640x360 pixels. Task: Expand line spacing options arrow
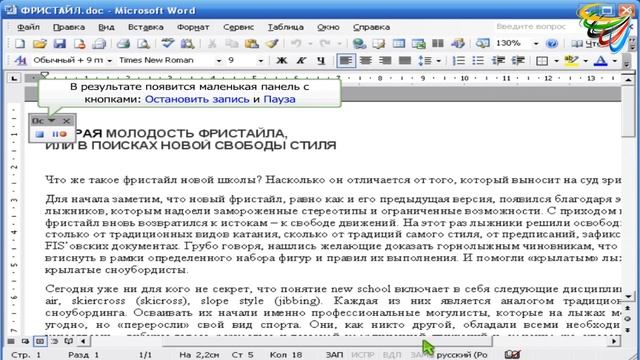438,61
